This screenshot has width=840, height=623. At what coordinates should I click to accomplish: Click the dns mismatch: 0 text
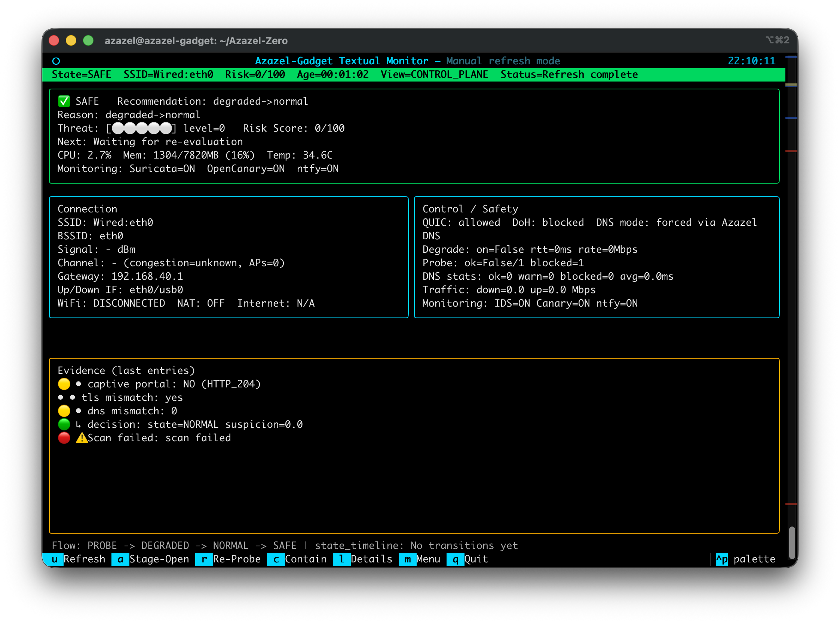(x=132, y=411)
